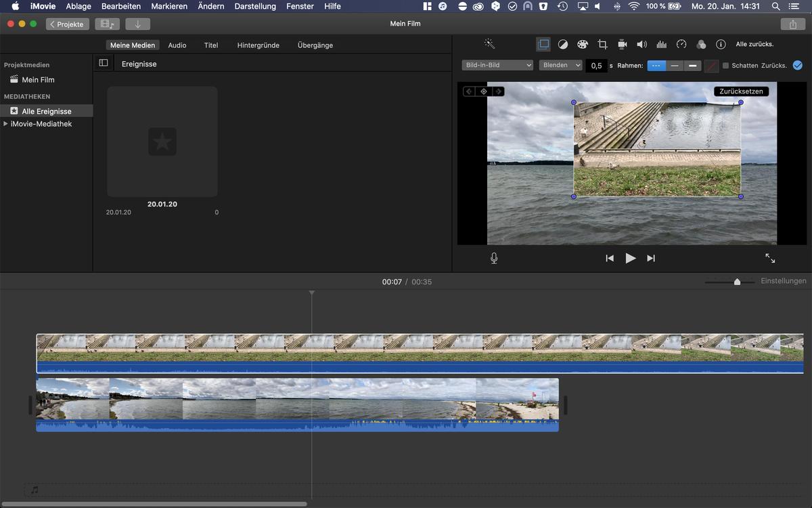This screenshot has width=812, height=508.
Task: Open the stabilization camera icon
Action: point(622,44)
